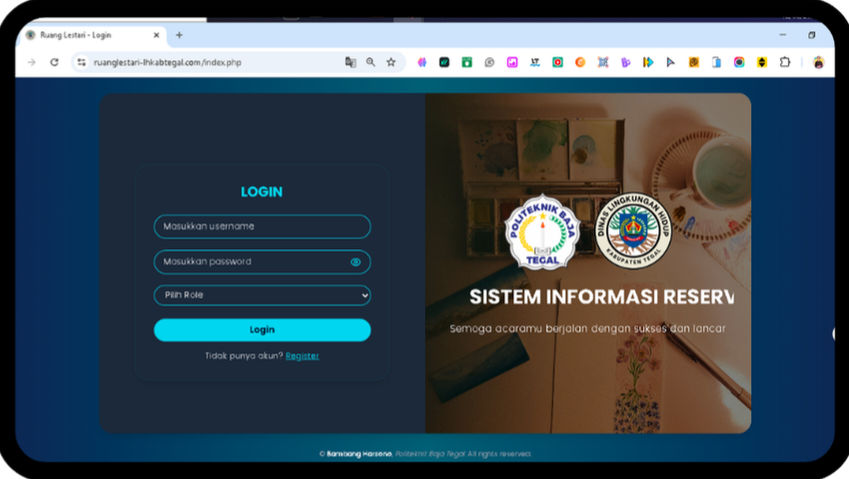Open the Pilih Role dropdown
Image resolution: width=849 pixels, height=479 pixels.
[262, 295]
